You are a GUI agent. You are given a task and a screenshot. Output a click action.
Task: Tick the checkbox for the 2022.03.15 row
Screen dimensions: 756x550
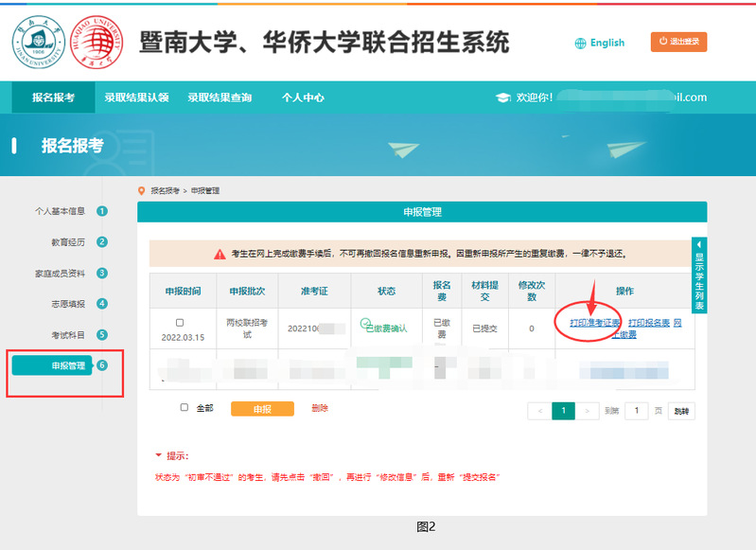(180, 322)
